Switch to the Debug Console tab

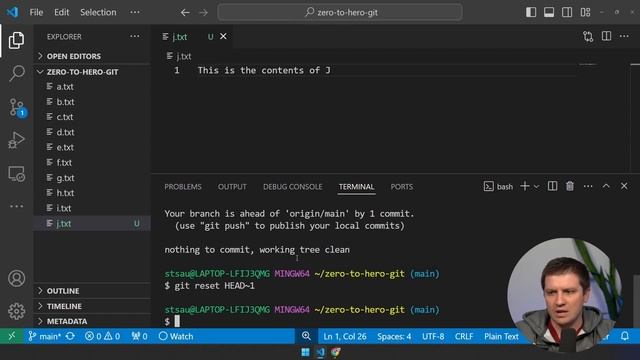point(293,187)
